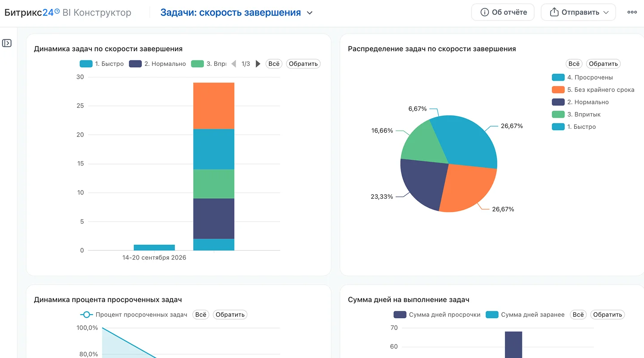Click Всё in Динамика задач по скорости завершения
644x358 pixels.
[274, 64]
